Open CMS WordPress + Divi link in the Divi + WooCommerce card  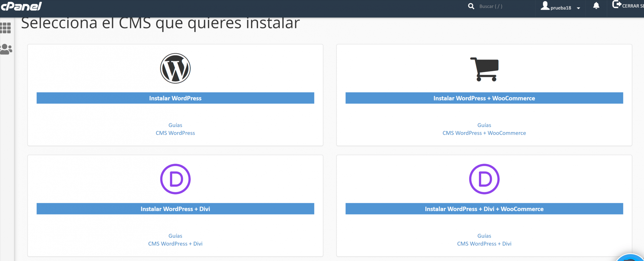(484, 244)
